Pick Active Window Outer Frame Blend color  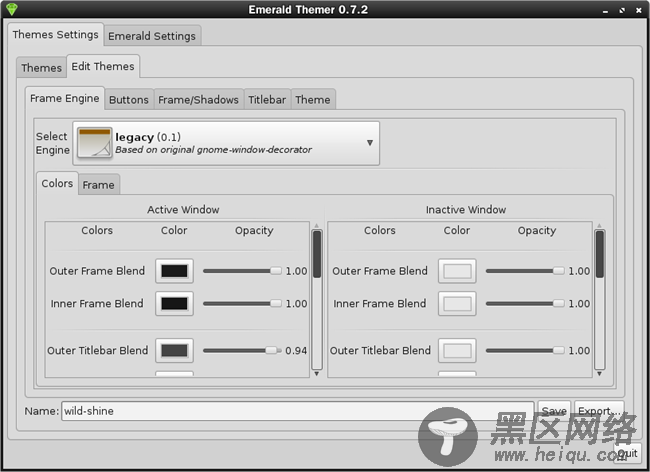(x=175, y=271)
